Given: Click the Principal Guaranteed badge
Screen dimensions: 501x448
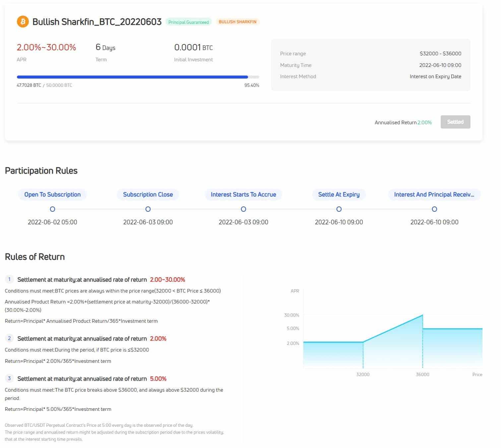Looking at the screenshot, I should click(188, 22).
